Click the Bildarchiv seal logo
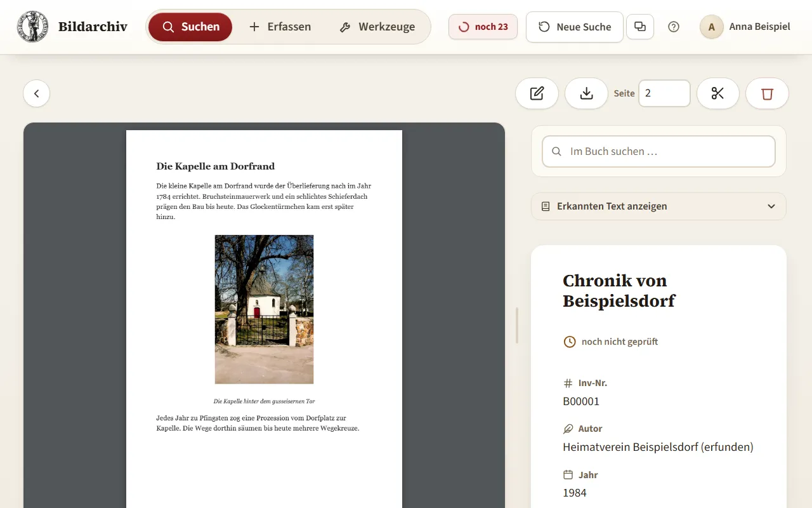This screenshot has height=508, width=812. click(32, 27)
